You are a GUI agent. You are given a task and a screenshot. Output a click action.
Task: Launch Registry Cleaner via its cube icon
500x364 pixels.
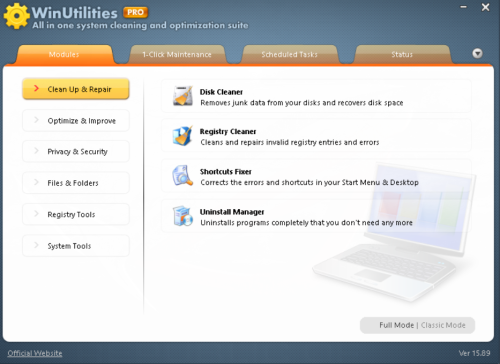click(183, 136)
